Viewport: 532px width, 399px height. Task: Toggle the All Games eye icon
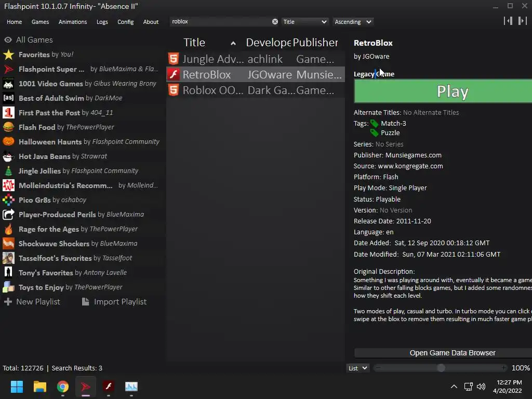[8, 40]
